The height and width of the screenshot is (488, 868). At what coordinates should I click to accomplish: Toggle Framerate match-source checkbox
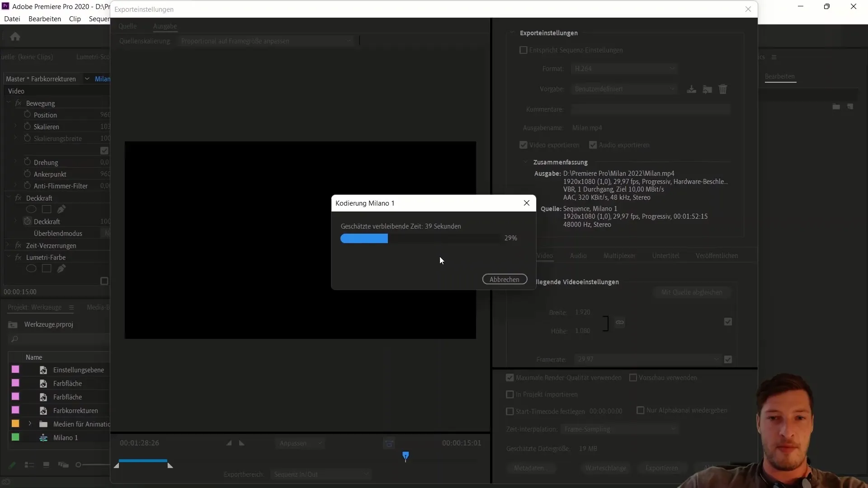tap(728, 360)
